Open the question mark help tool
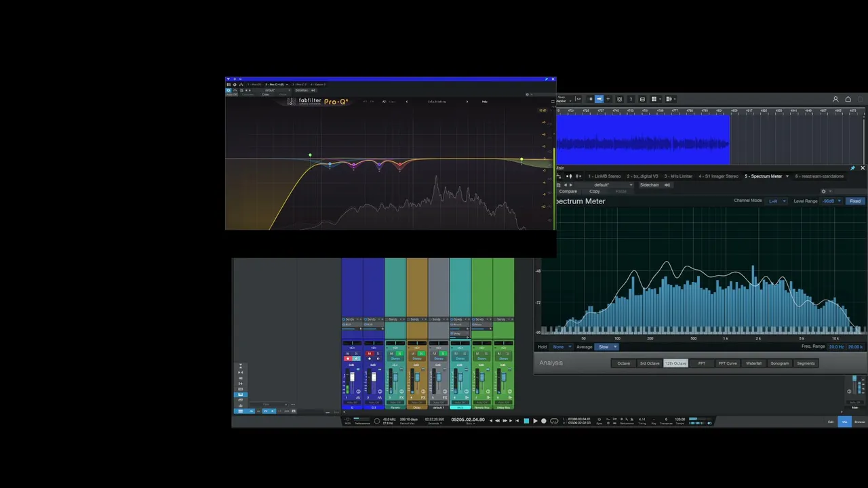 pyautogui.click(x=631, y=99)
